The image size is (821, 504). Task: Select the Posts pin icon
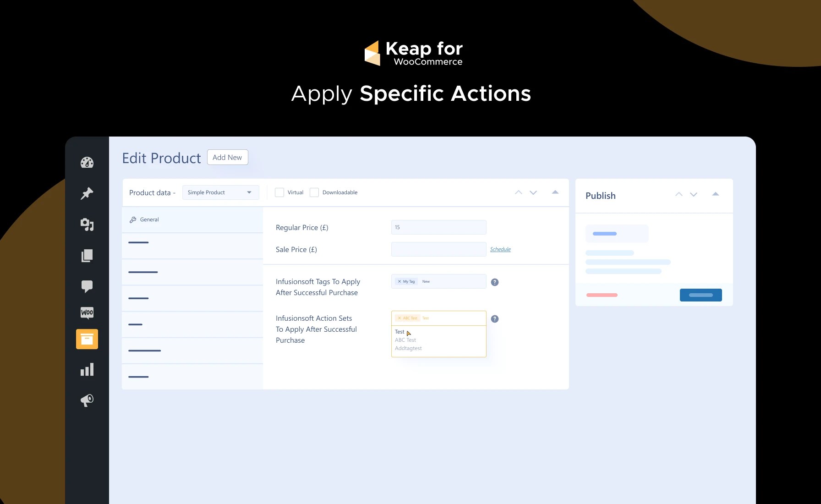coord(87,193)
